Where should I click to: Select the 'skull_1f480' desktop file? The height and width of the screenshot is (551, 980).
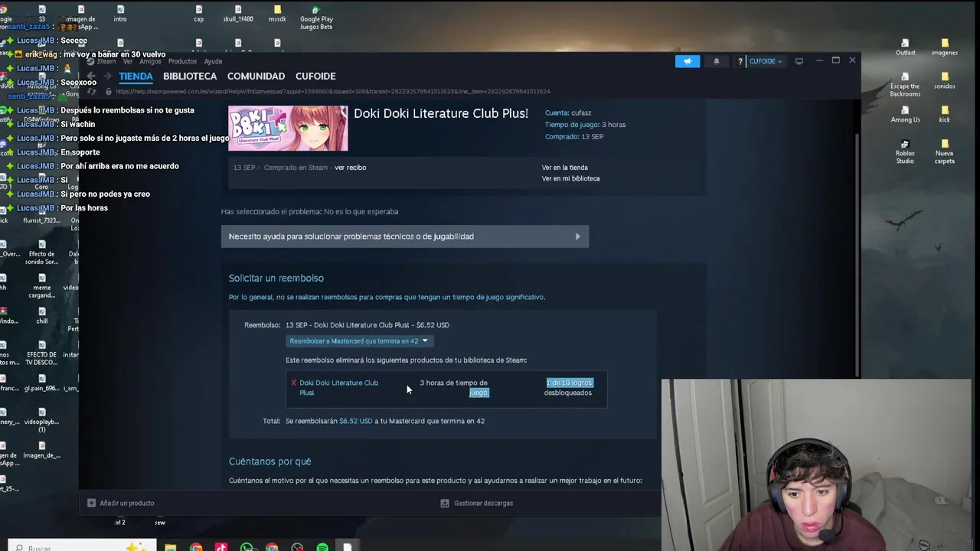coord(238,15)
